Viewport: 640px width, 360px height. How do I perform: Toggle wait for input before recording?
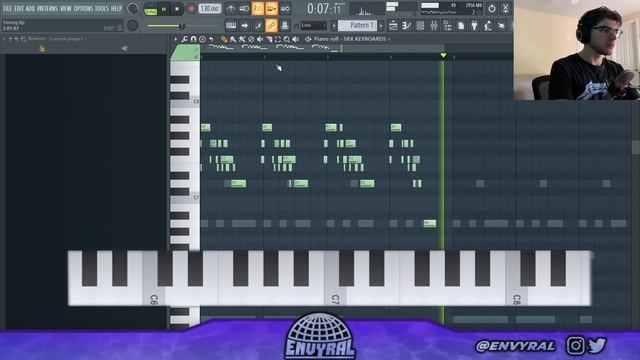pyautogui.click(x=244, y=8)
